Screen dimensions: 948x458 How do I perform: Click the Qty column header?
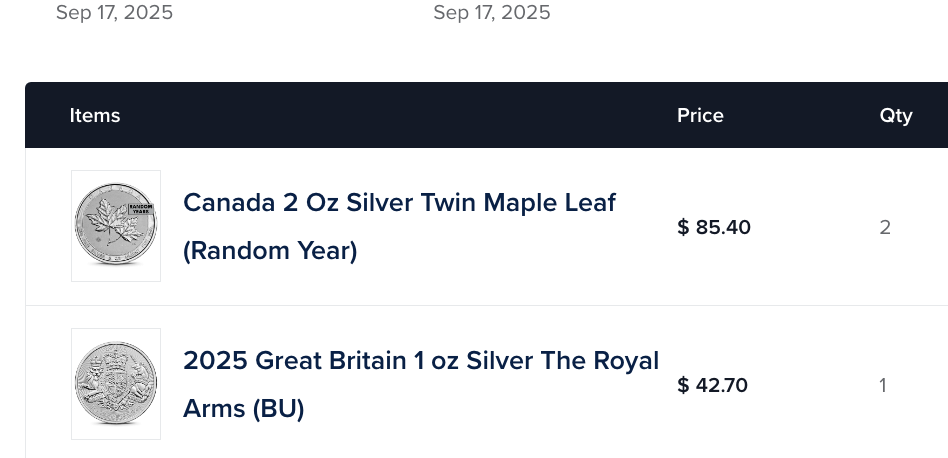[896, 115]
